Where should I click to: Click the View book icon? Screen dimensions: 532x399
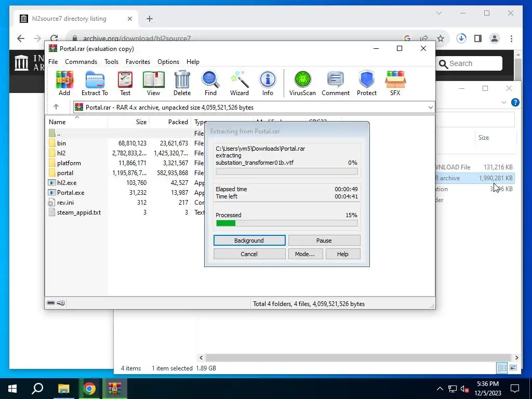(x=153, y=84)
